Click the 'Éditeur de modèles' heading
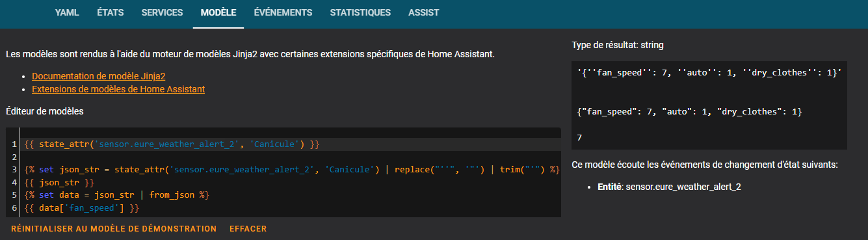Image resolution: width=868 pixels, height=240 pixels. tap(44, 111)
